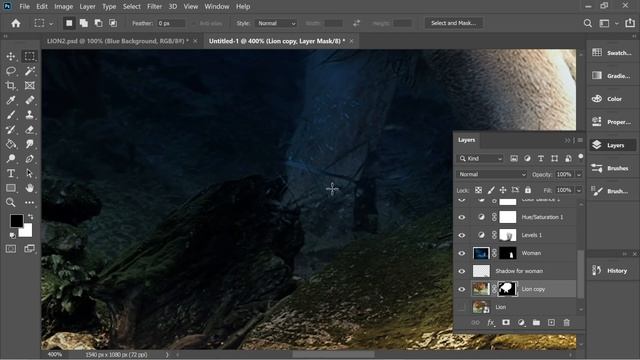
Task: Open the Layers panel flyout menu
Action: pos(580,140)
